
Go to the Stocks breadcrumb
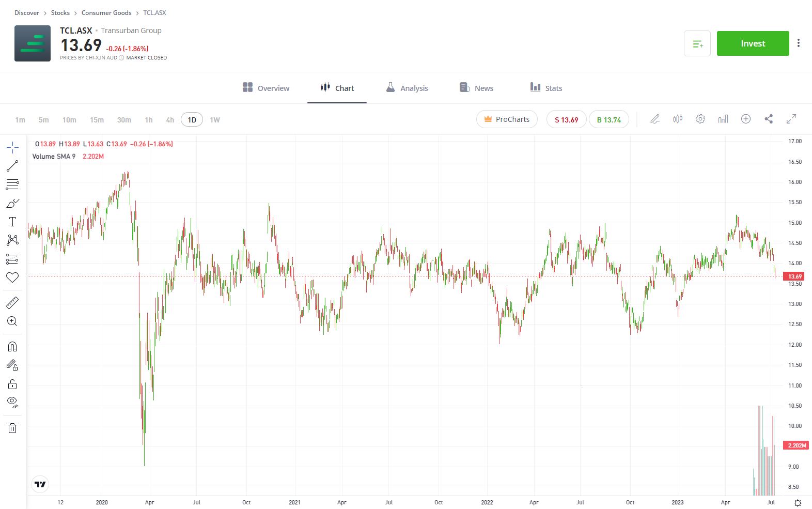click(60, 13)
